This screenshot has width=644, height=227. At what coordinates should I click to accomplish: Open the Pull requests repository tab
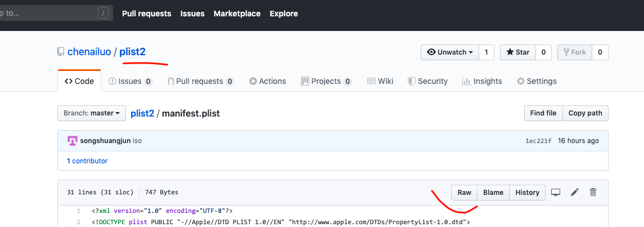(200, 81)
